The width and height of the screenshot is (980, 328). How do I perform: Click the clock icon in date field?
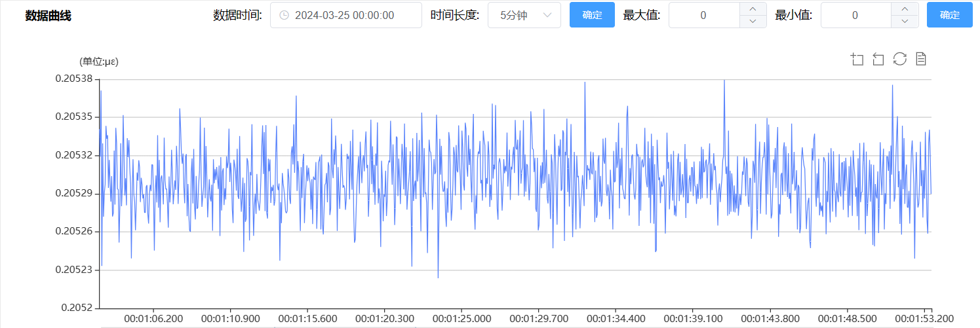(x=284, y=15)
